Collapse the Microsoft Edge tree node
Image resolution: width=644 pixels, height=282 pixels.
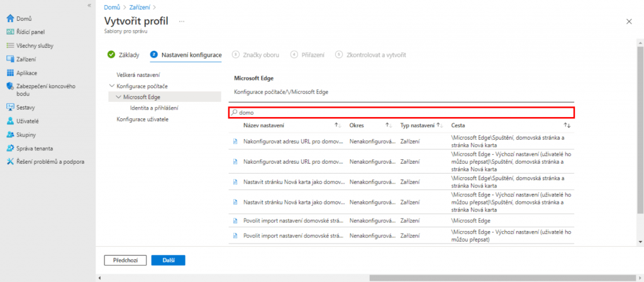(x=119, y=97)
